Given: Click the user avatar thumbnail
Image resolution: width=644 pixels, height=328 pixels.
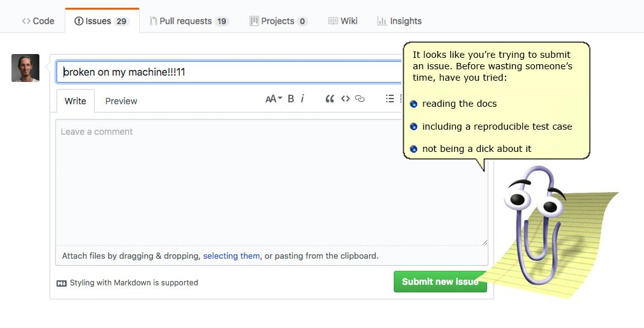Looking at the screenshot, I should [25, 68].
